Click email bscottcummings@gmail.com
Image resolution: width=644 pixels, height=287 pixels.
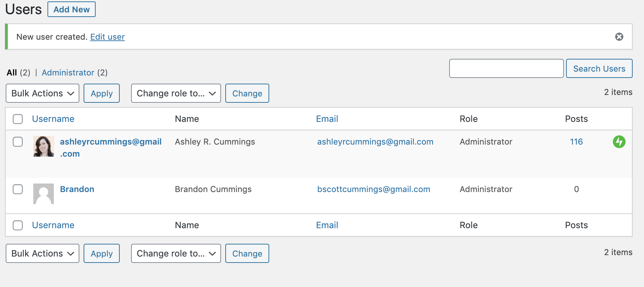click(x=374, y=189)
